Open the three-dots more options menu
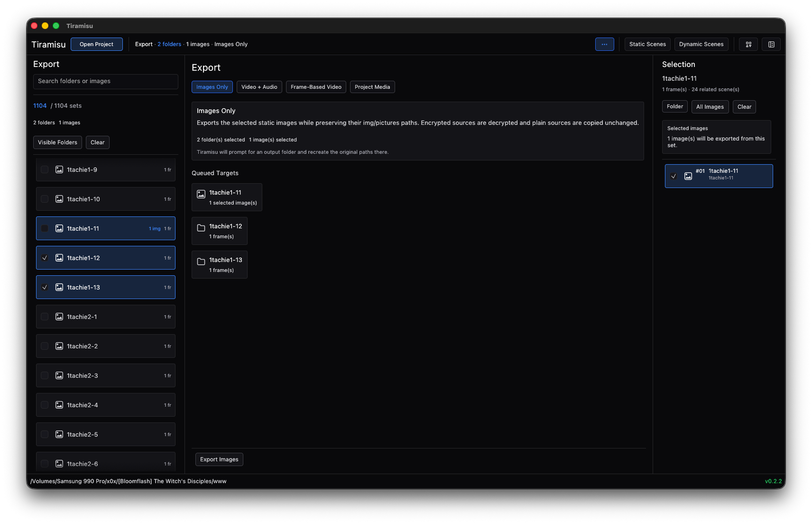Viewport: 812px width, 524px height. 604,44
